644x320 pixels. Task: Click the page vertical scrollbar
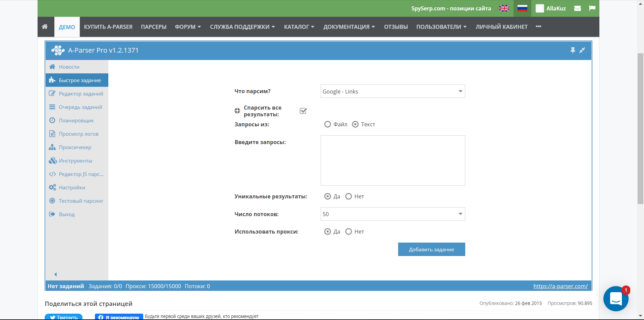(640, 129)
